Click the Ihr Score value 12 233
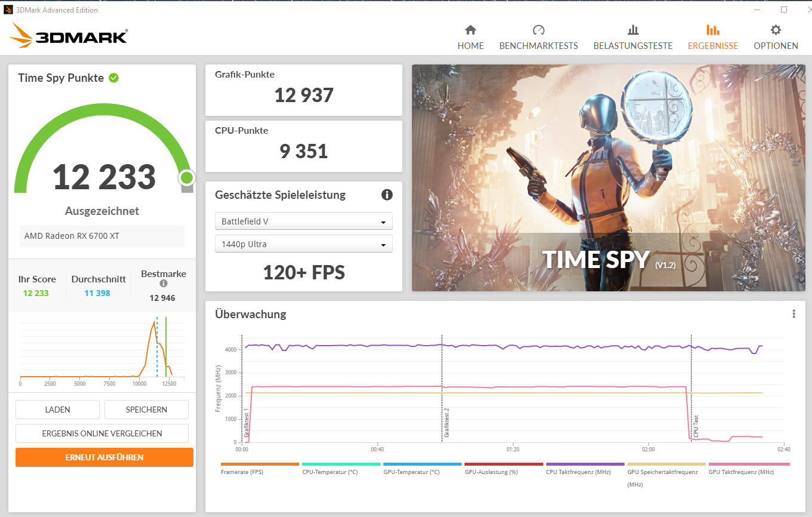 pos(36,293)
